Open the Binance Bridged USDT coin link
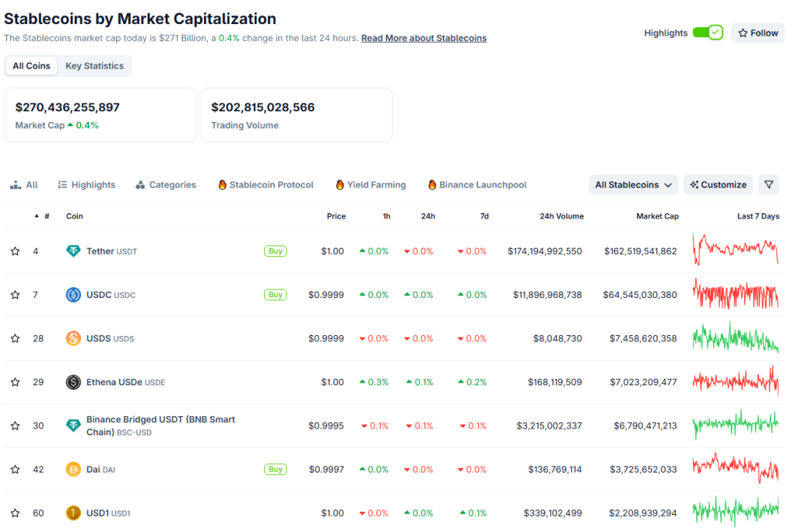The width and height of the screenshot is (791, 532). coord(161,425)
